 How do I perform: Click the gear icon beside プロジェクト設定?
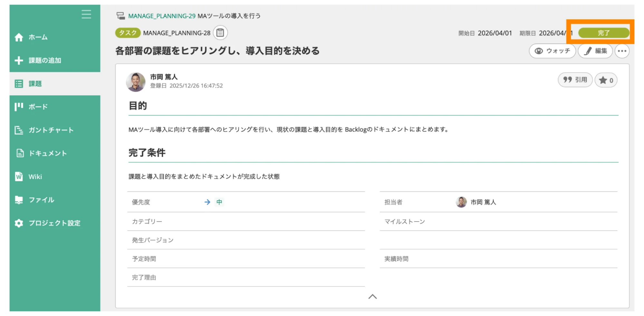[x=19, y=223]
